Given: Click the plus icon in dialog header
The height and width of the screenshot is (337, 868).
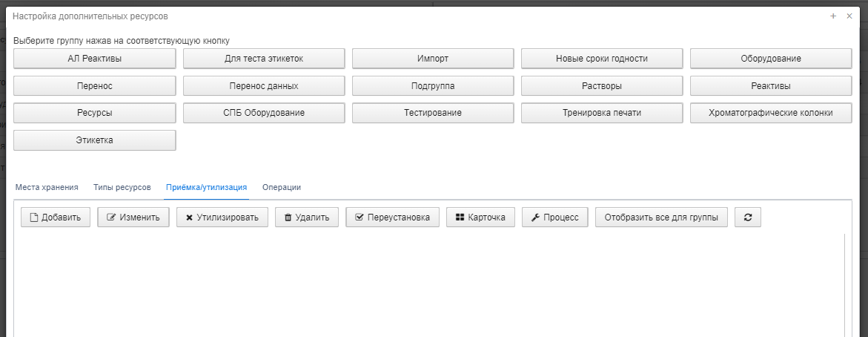Looking at the screenshot, I should 833,16.
